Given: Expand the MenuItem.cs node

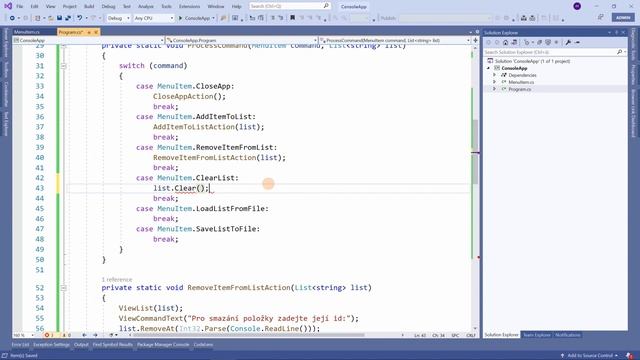Looking at the screenshot, I should tap(494, 82).
